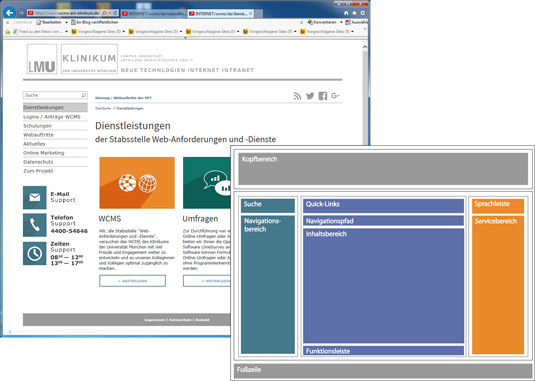Click the Fußzeile block in the layout diagram
This screenshot has height=381, width=535.
[383, 370]
